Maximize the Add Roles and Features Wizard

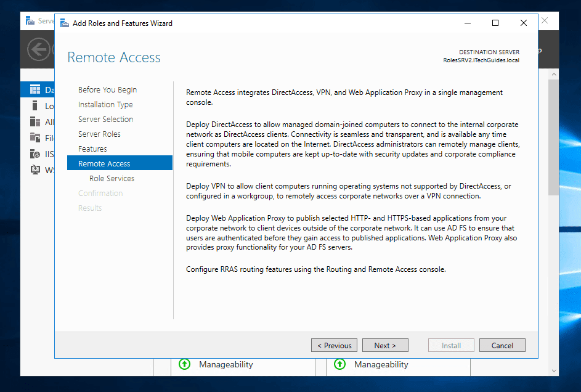[x=495, y=23]
